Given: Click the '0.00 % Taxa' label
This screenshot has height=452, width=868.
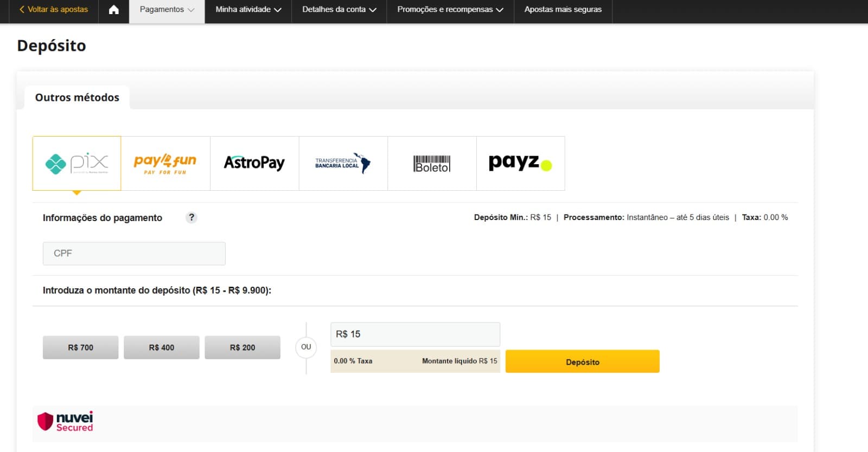Looking at the screenshot, I should [x=353, y=361].
